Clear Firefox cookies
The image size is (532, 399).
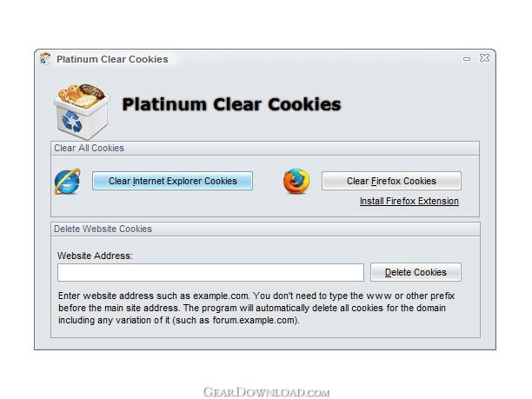click(391, 181)
